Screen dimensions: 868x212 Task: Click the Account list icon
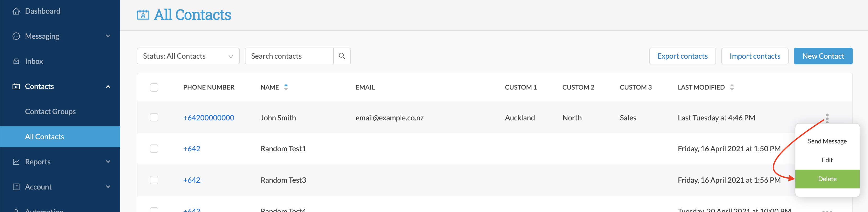click(x=16, y=187)
